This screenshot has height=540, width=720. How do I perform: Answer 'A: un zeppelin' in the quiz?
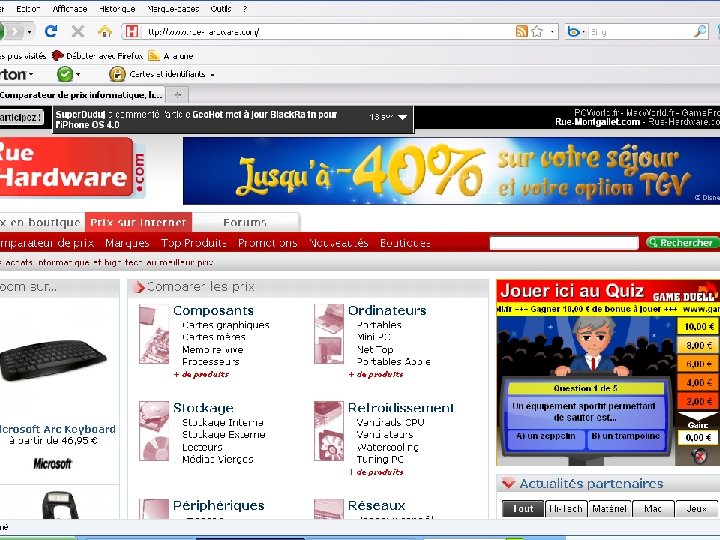pos(546,439)
